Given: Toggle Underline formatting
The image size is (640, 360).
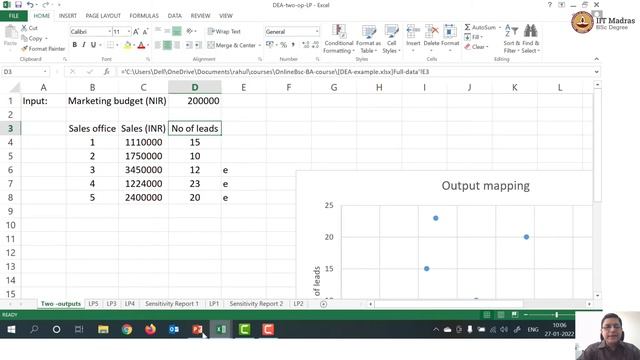Looking at the screenshot, I should point(93,45).
